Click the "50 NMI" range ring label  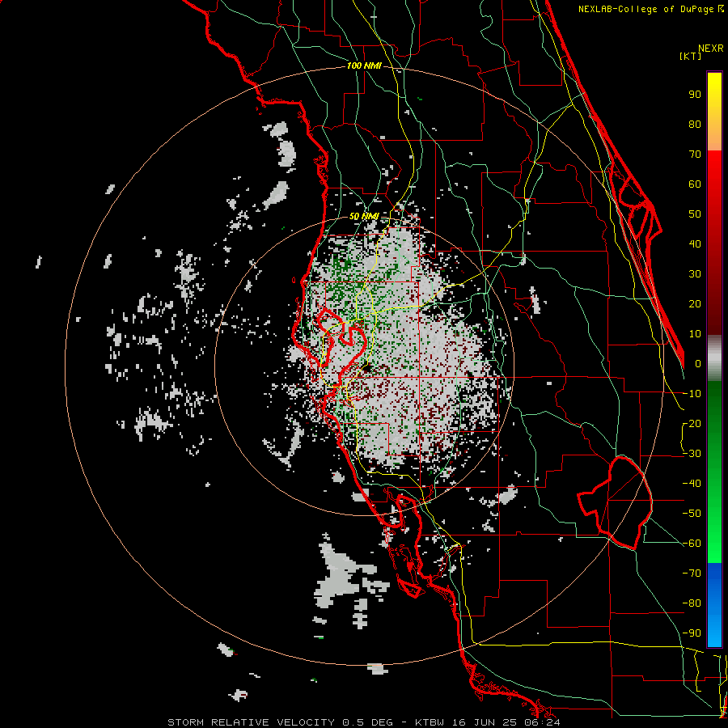coord(364,216)
